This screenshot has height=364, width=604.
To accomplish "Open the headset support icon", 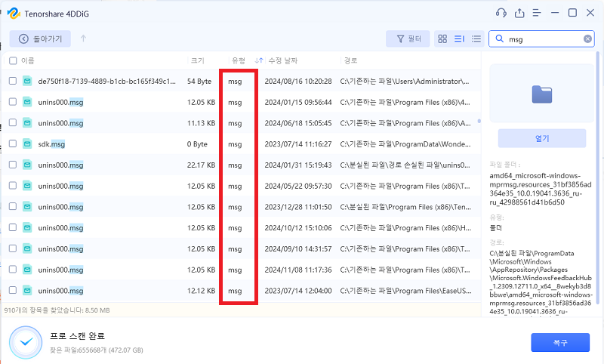I will (501, 13).
